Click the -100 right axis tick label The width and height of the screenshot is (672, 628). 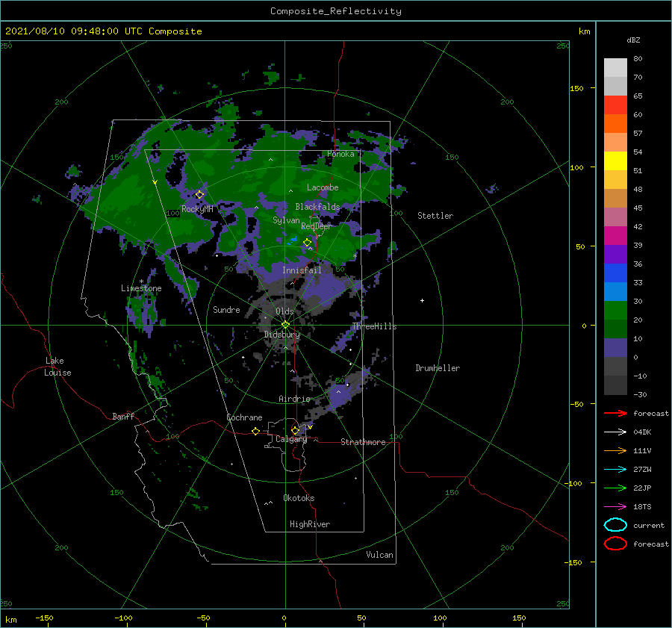tap(573, 483)
